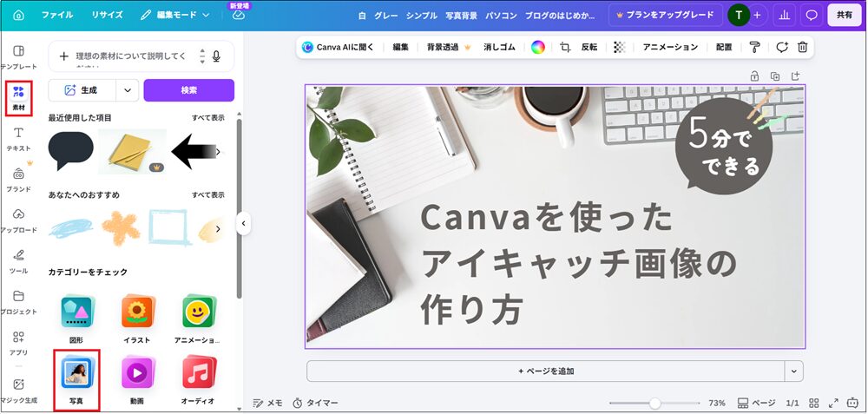Click the add comment icon in toolbar

coord(782,47)
